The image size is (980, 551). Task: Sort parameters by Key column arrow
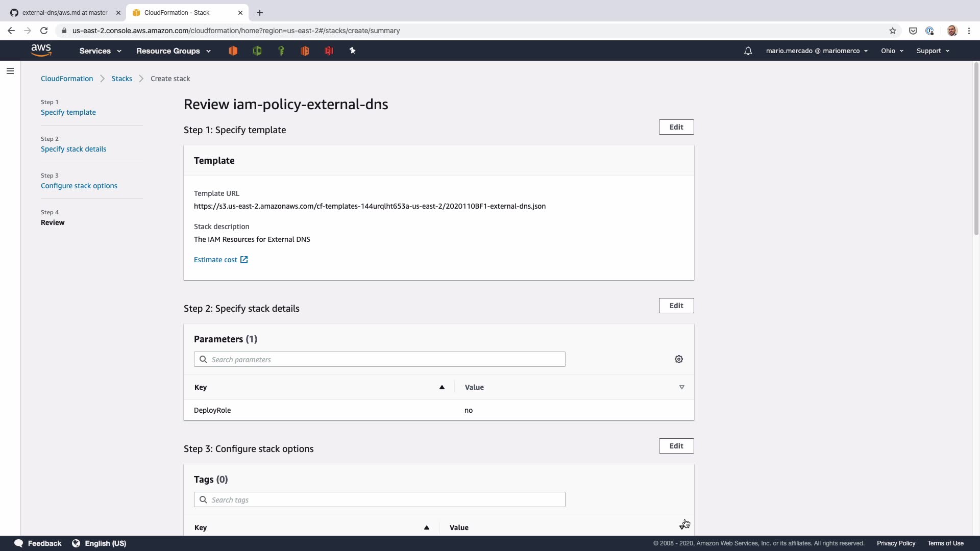(x=442, y=387)
